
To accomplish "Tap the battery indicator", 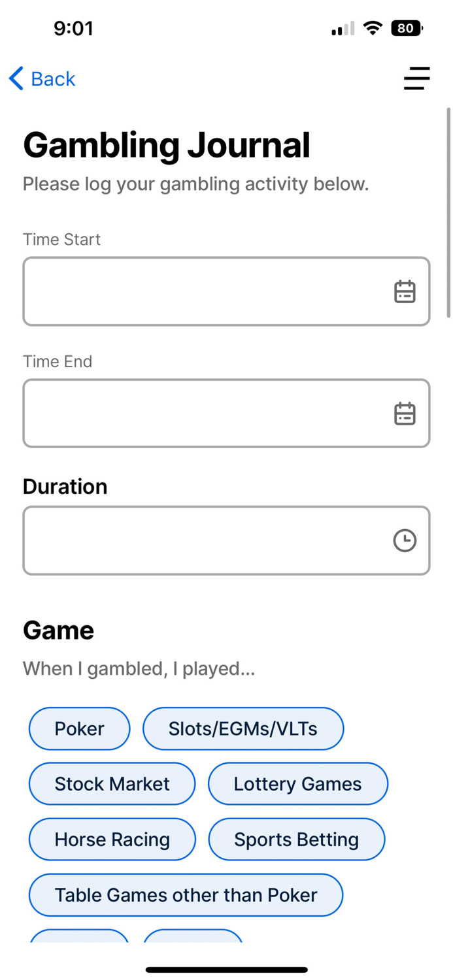I will pos(406,28).
